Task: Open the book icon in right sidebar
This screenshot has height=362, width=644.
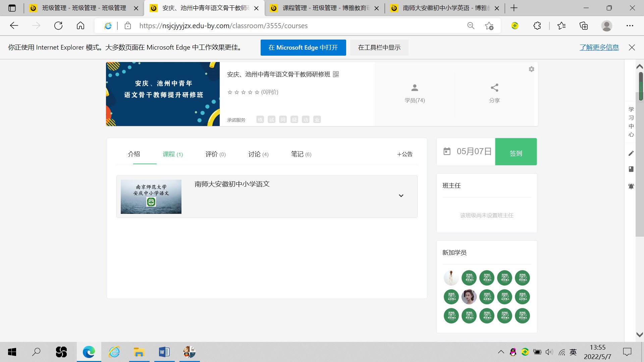Action: (631, 169)
